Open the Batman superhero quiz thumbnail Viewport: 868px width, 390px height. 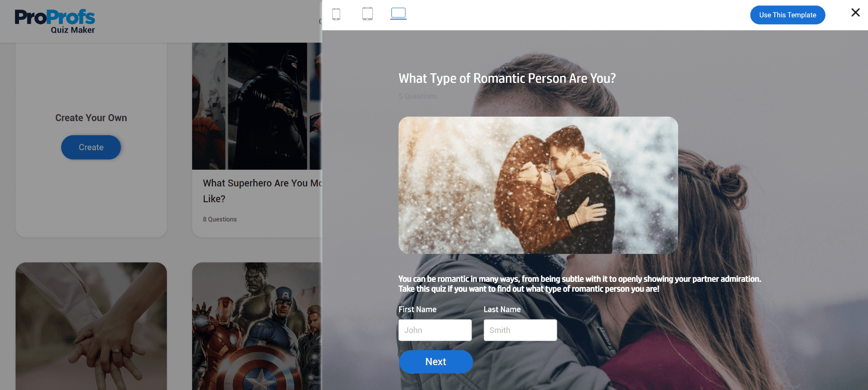pyautogui.click(x=256, y=106)
